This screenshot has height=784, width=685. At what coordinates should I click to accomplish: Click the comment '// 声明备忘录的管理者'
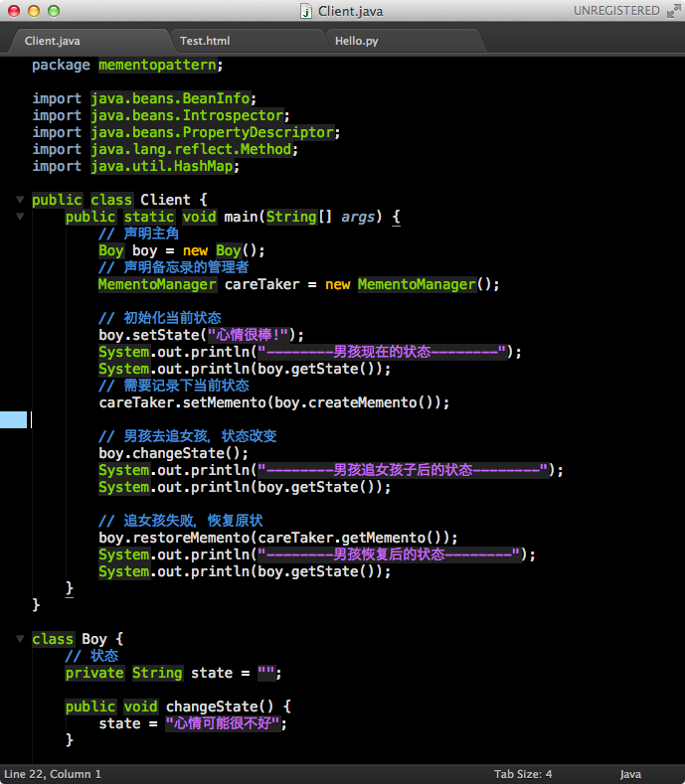click(x=174, y=267)
